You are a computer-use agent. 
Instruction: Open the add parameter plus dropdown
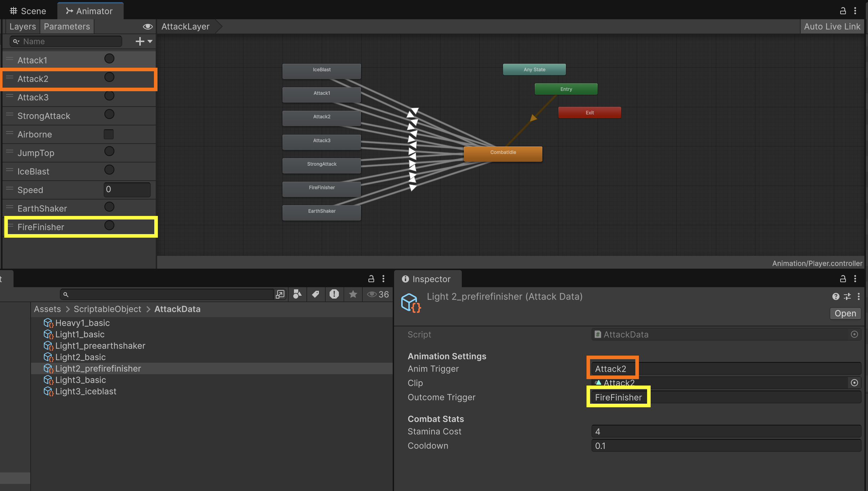tap(144, 41)
